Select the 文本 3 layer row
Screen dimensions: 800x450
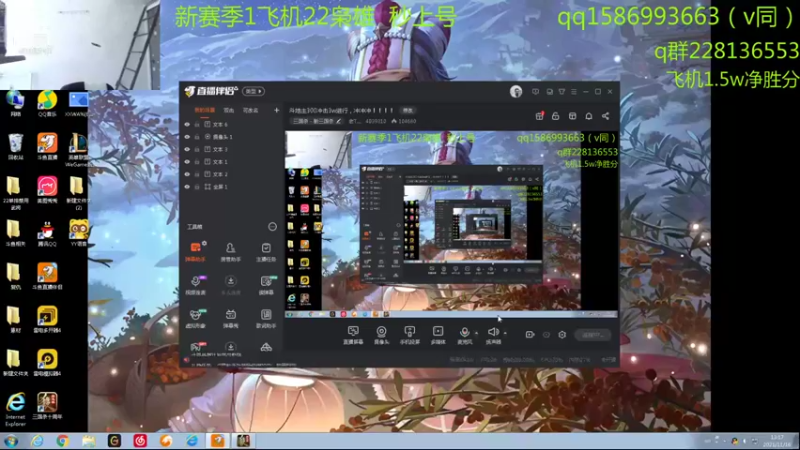(x=232, y=149)
